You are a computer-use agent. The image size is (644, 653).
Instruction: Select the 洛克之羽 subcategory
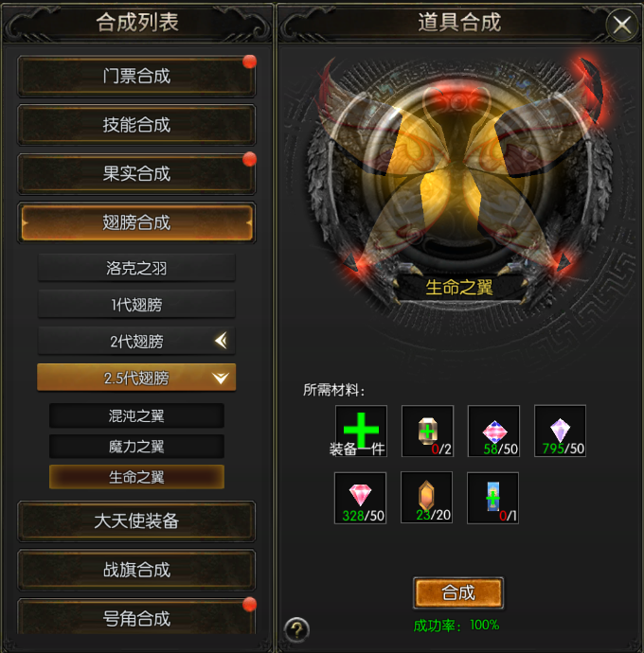tap(136, 268)
